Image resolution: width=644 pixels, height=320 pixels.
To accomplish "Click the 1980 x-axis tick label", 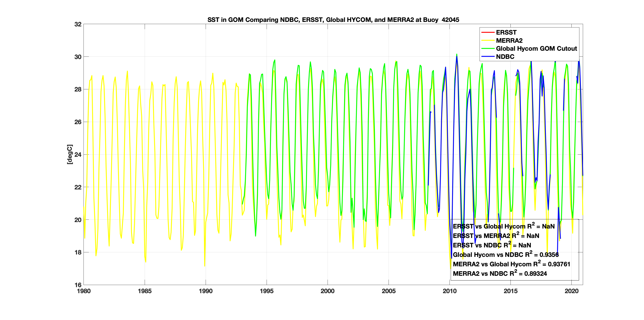I will point(84,291).
